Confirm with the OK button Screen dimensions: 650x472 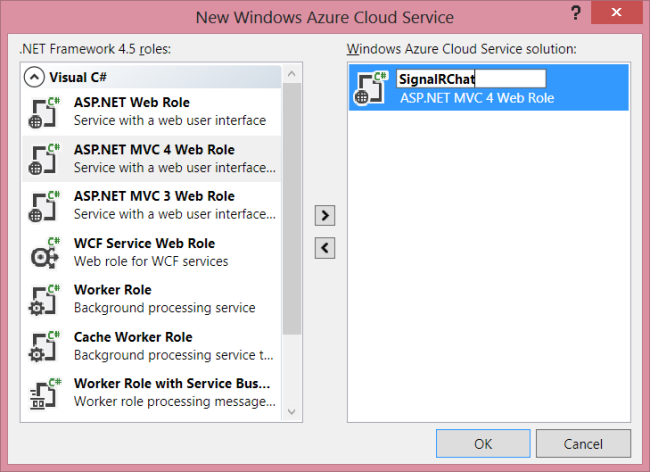(x=483, y=444)
